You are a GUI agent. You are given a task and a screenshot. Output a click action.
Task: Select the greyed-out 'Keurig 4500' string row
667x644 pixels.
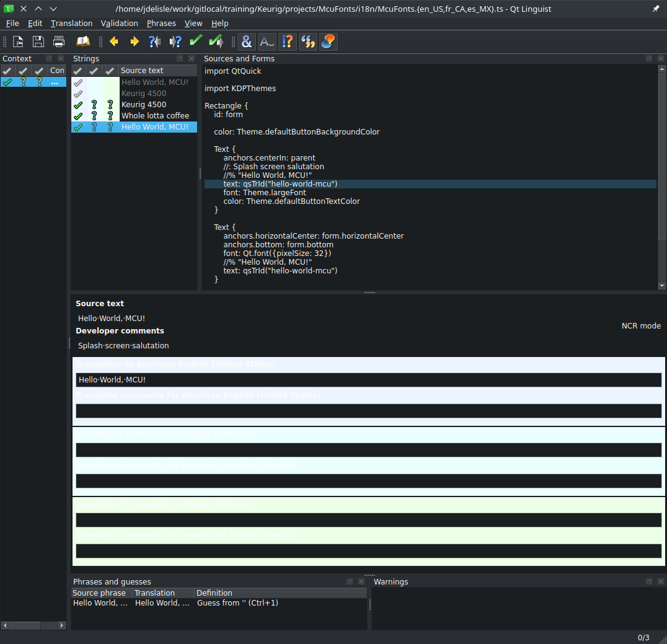click(134, 93)
